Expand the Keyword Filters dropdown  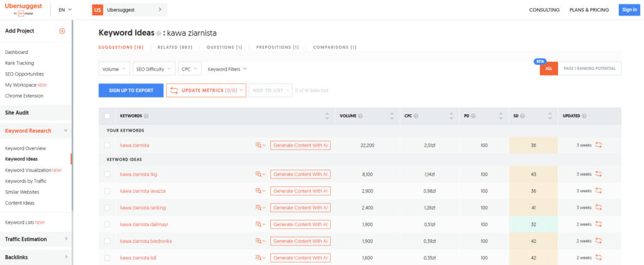click(227, 69)
